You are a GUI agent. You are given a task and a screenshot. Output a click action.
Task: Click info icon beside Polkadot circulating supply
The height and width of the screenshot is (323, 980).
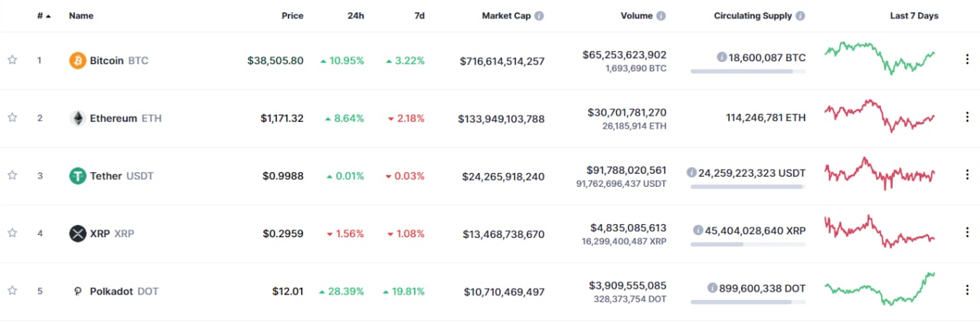click(x=712, y=288)
